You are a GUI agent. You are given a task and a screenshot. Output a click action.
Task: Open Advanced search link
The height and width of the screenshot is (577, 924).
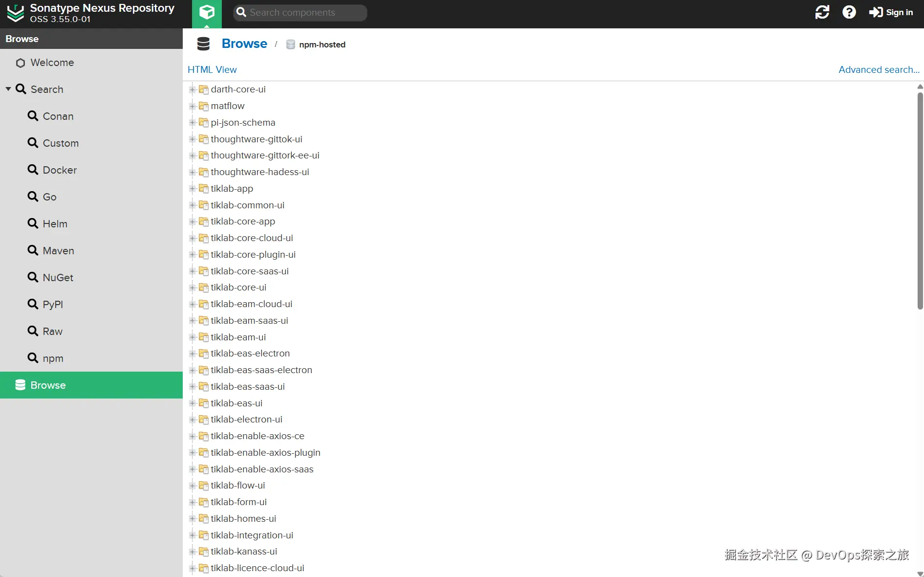tap(879, 69)
